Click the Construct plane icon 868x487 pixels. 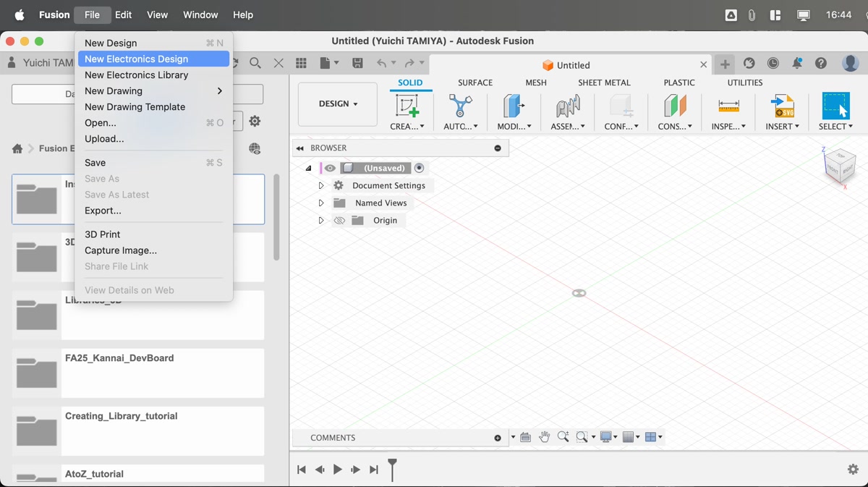[x=675, y=106]
